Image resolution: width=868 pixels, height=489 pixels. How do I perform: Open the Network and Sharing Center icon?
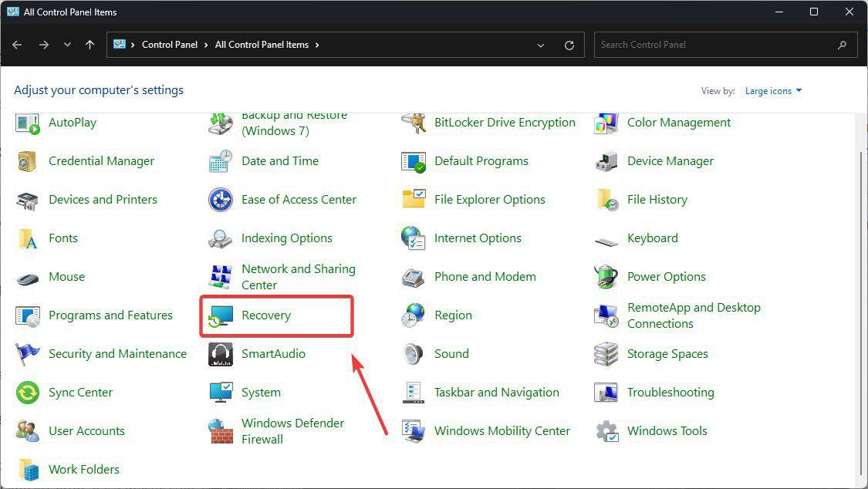point(221,277)
